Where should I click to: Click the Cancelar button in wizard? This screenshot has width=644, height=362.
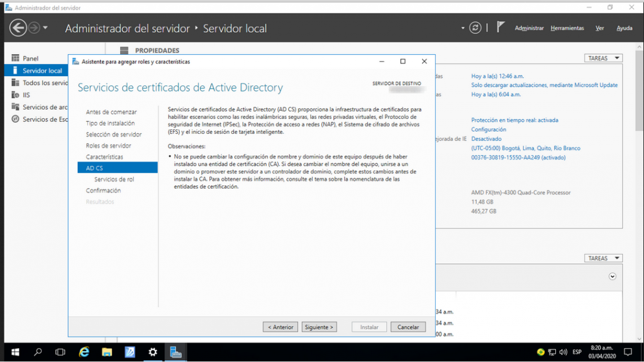408,327
